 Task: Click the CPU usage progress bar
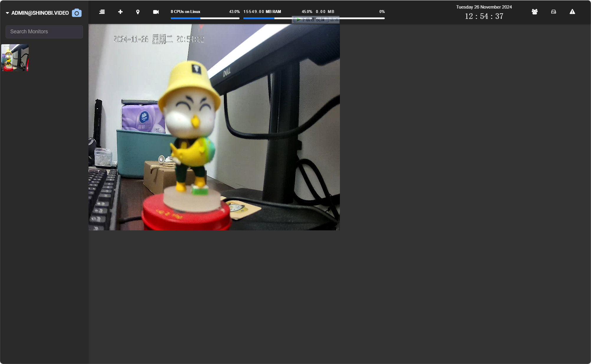click(x=205, y=18)
